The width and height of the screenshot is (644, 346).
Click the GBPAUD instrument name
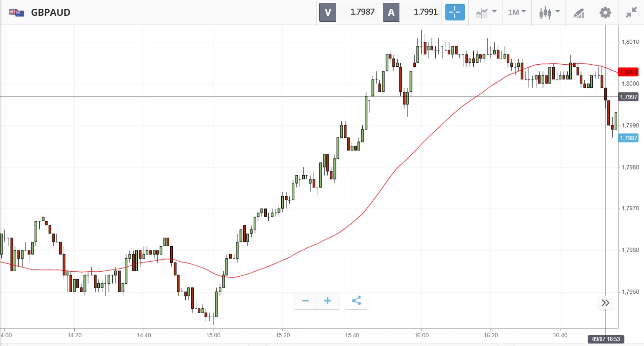(x=51, y=13)
